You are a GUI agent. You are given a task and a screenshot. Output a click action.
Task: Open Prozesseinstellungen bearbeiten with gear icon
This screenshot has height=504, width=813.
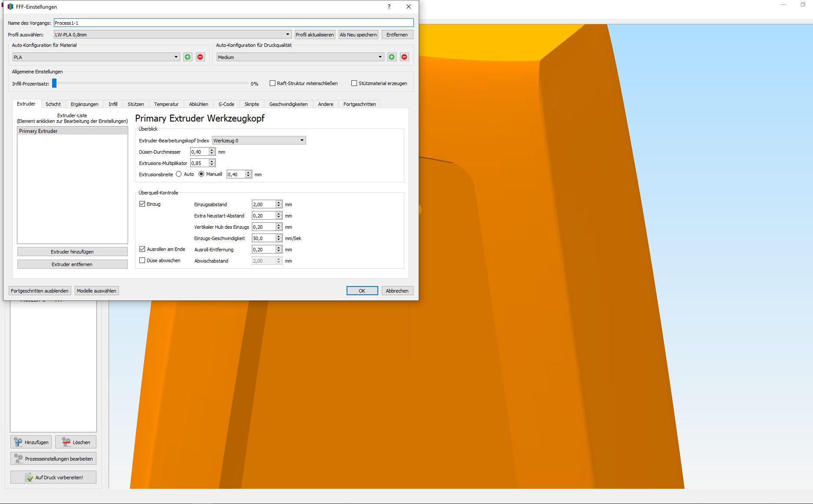pos(19,458)
